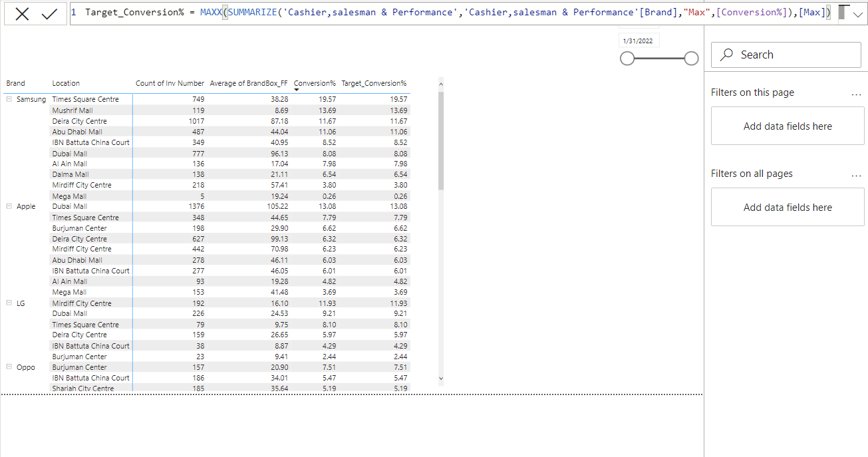This screenshot has height=457, width=868.
Task: Click the count value 627
Action: click(x=198, y=239)
